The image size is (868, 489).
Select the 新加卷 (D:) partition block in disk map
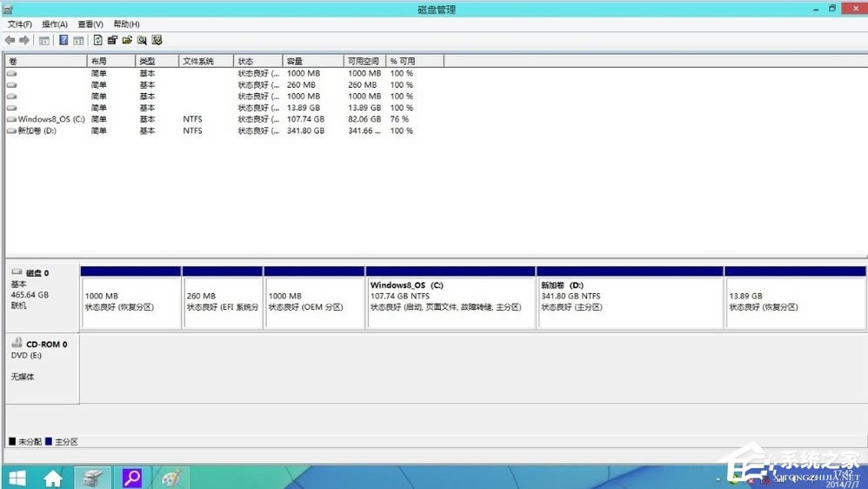[630, 298]
